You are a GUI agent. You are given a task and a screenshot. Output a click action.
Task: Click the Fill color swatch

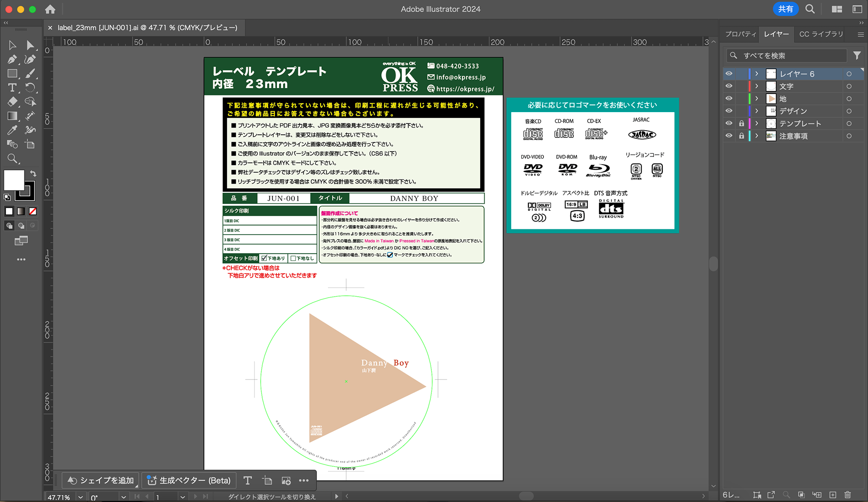[x=14, y=180]
